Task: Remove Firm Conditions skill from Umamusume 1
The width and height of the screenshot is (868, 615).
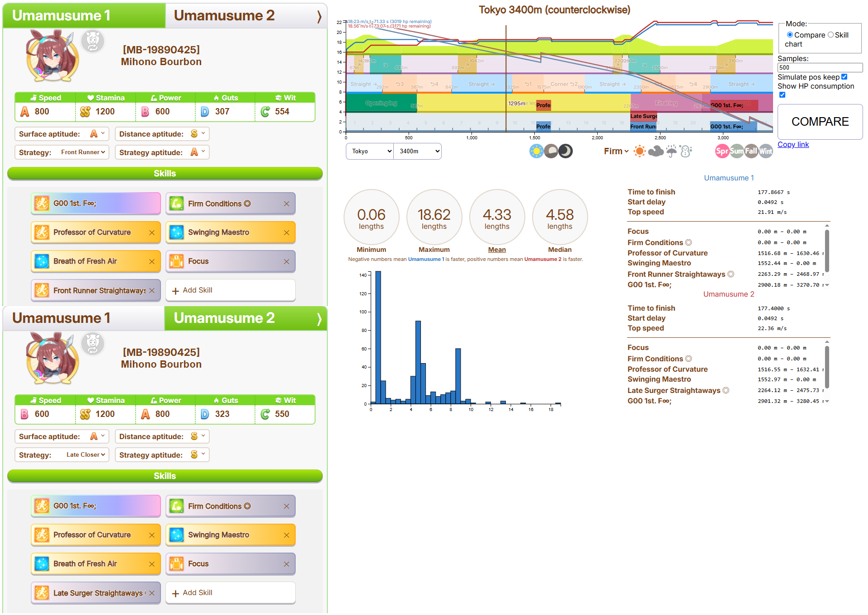Action: coord(286,204)
